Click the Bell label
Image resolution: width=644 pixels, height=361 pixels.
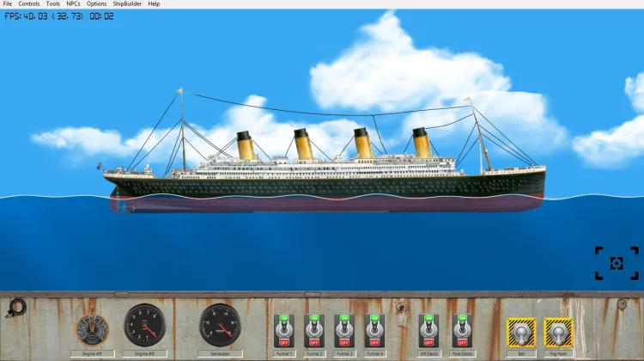[521, 353]
